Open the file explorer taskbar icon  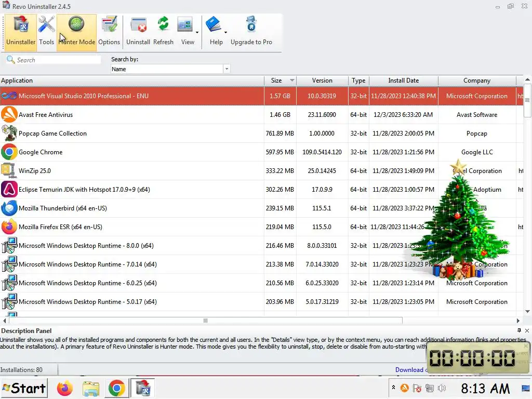click(90, 389)
